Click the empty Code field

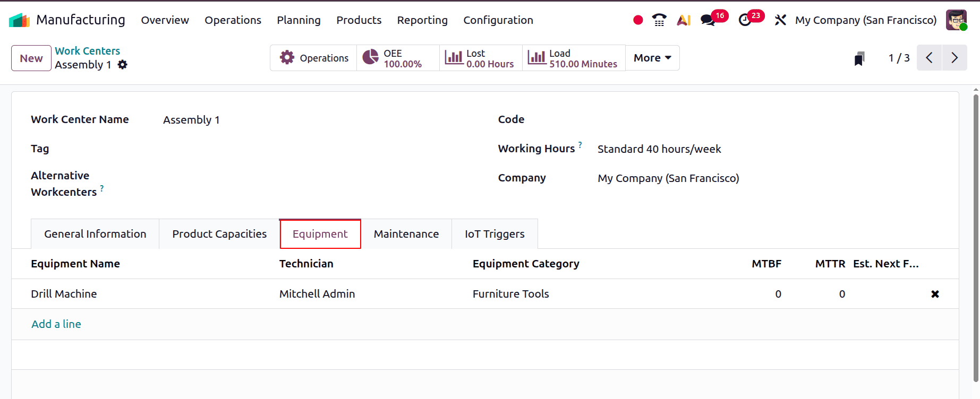[768, 120]
